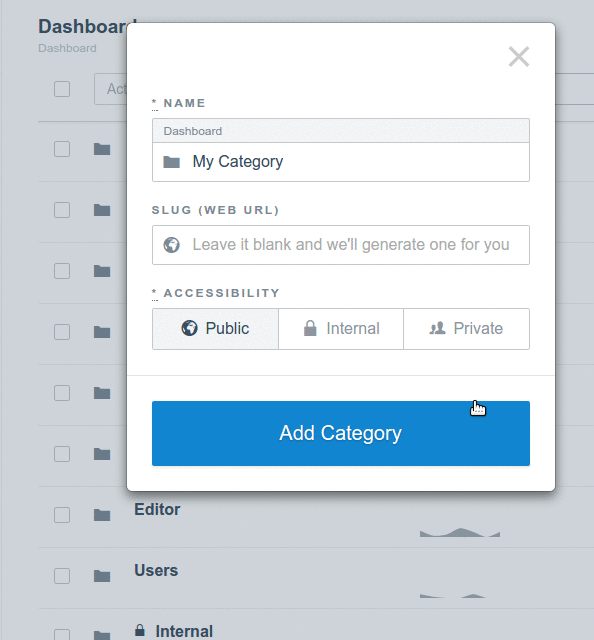Tick the select-all checkbox beside Actions

pyautogui.click(x=62, y=89)
